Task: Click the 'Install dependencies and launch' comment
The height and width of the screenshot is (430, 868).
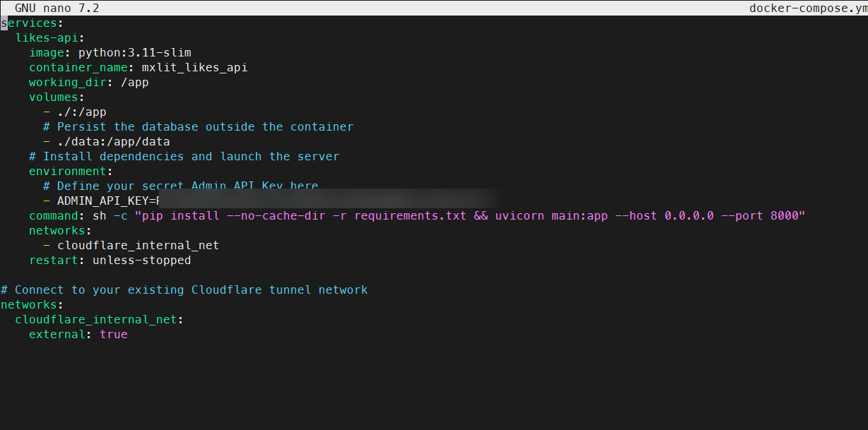Action: (184, 157)
